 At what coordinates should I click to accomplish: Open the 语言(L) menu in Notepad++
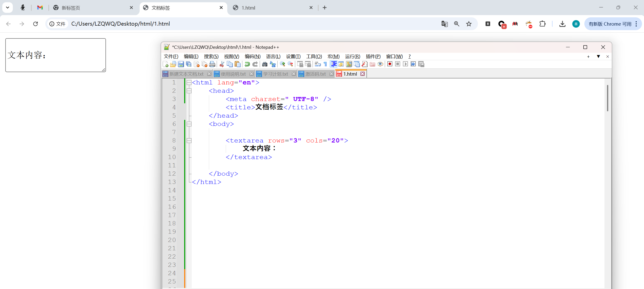point(273,57)
